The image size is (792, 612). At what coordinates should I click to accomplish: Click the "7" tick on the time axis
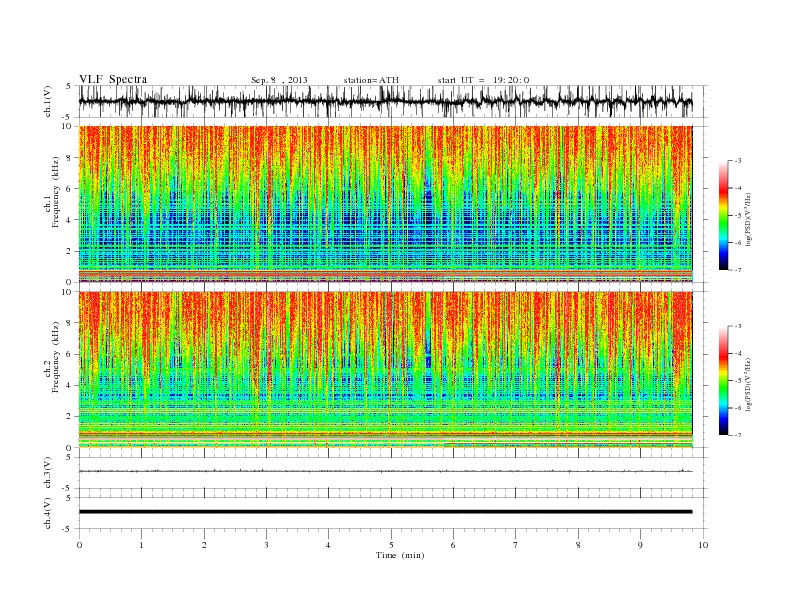516,545
